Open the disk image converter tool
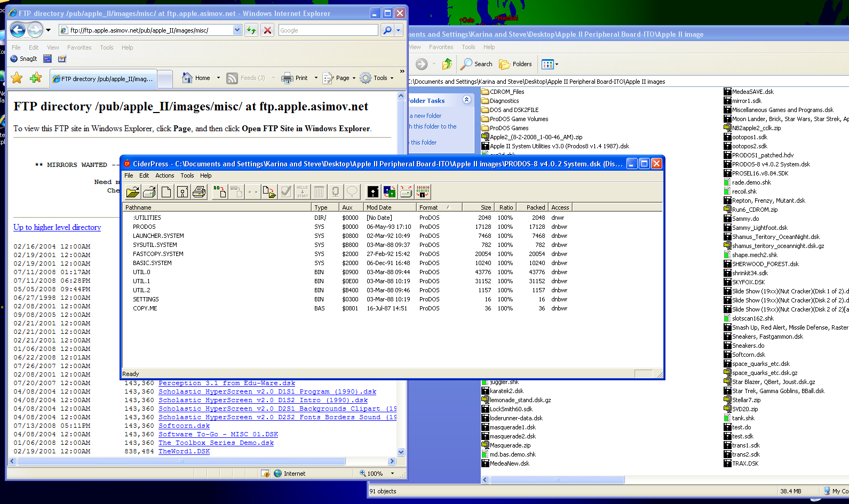Image resolution: width=849 pixels, height=504 pixels. 390,191
